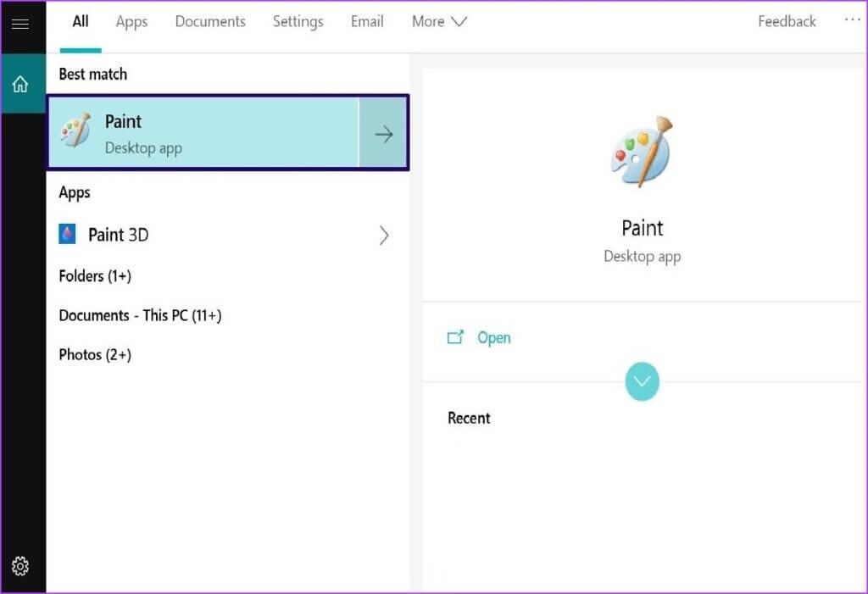Open the hamburger menu icon
868x594 pixels.
[x=20, y=23]
